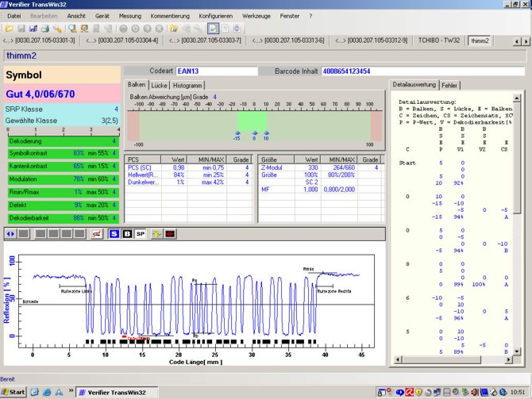Click the Modulation 78% bar

pos(64,179)
